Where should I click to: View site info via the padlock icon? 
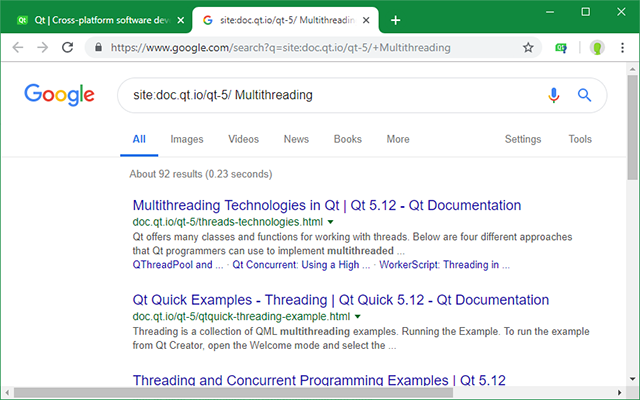[98, 48]
